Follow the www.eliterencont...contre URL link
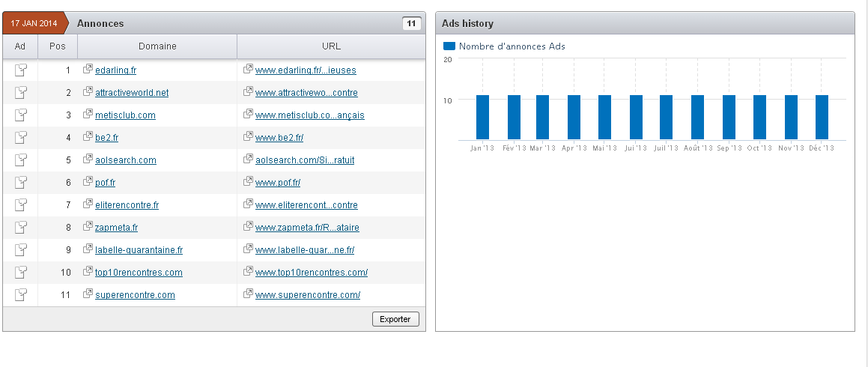 pyautogui.click(x=306, y=204)
